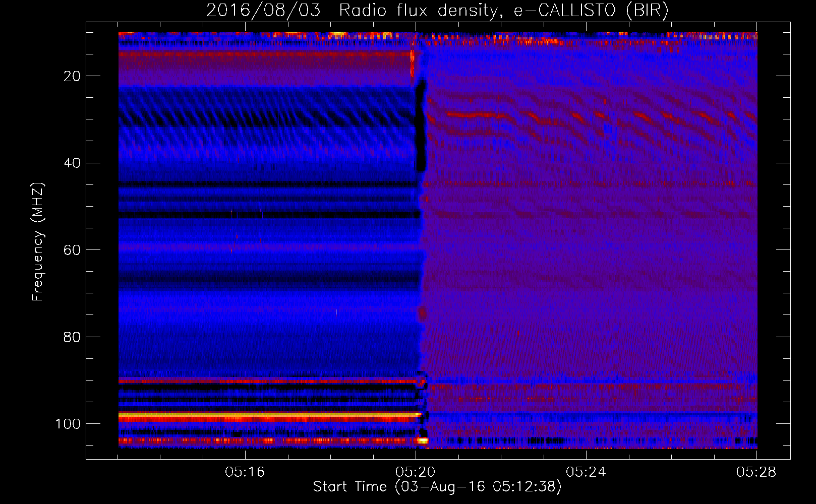Click the '05:24' time tick label
Viewport: 816px width, 504px height.
coord(586,472)
